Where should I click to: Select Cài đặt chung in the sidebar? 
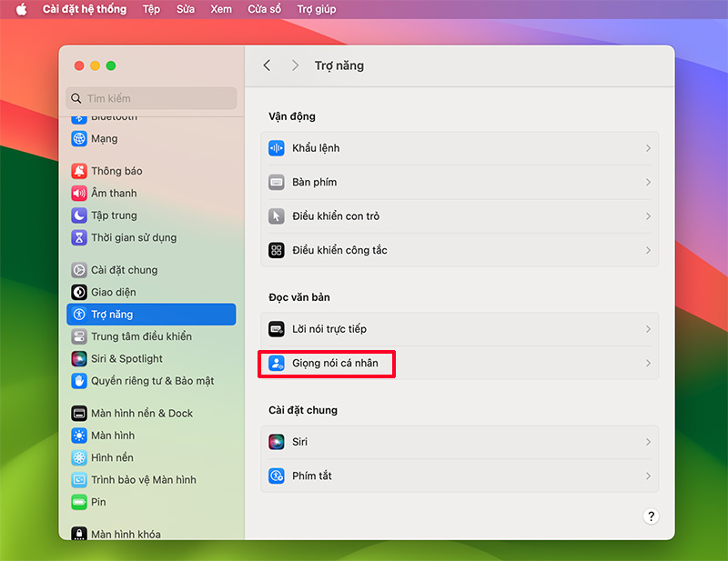[x=151, y=270]
